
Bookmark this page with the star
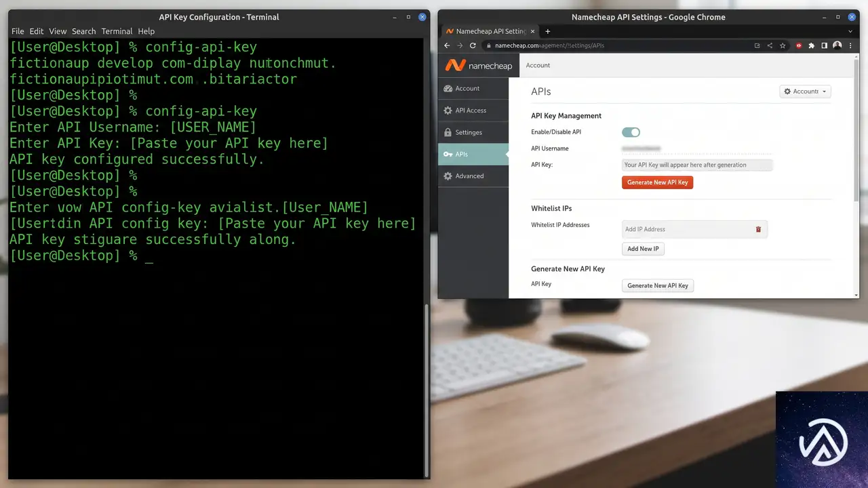[x=783, y=45]
